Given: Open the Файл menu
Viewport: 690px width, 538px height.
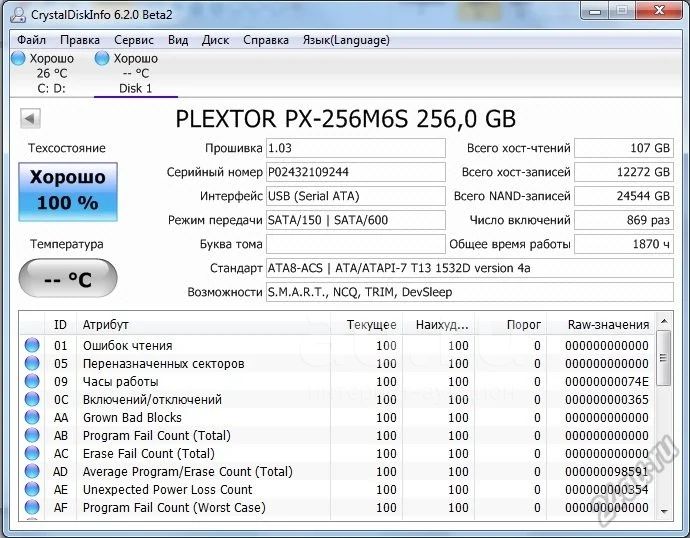Looking at the screenshot, I should (31, 40).
